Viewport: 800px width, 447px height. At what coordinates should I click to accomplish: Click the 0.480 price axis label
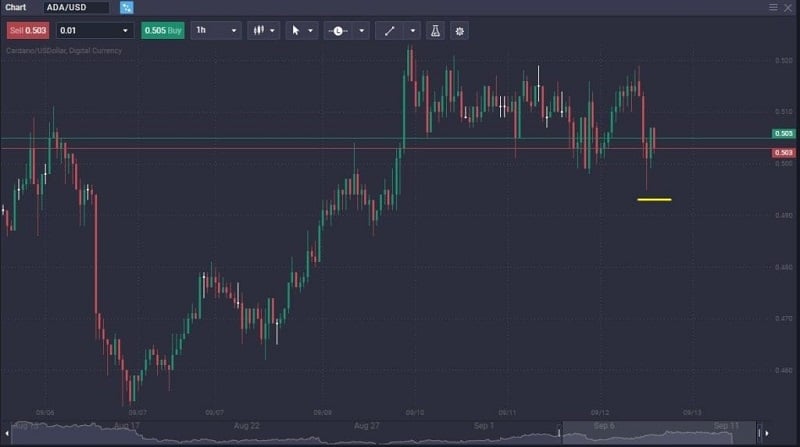[784, 267]
